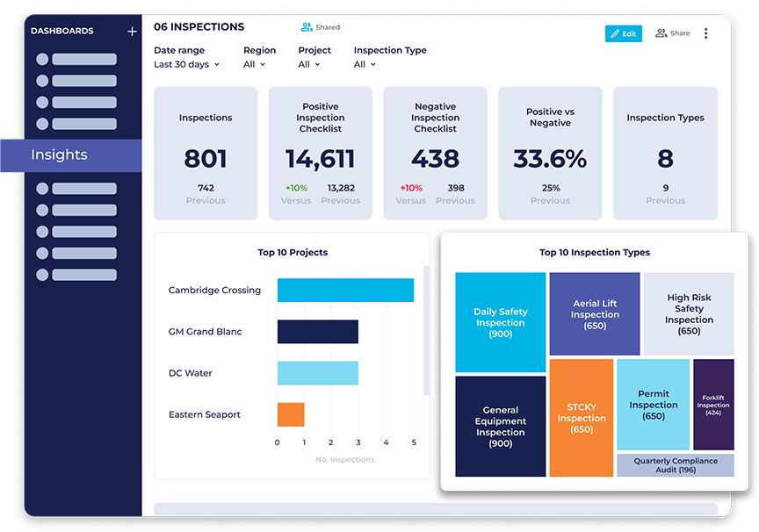The image size is (759, 532).
Task: Open the Positive Inspection Checklist card
Action: [x=321, y=153]
